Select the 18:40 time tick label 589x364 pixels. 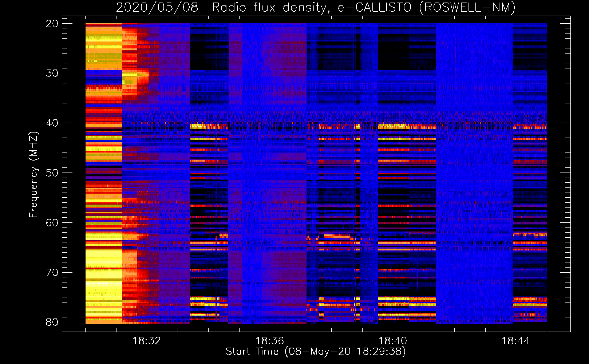point(393,341)
